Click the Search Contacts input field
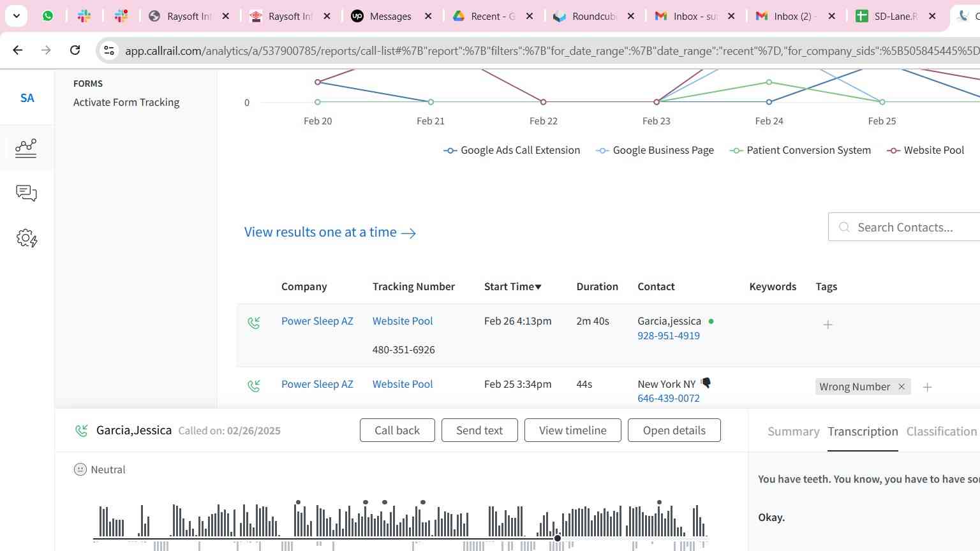This screenshot has height=551, width=980. (x=905, y=227)
